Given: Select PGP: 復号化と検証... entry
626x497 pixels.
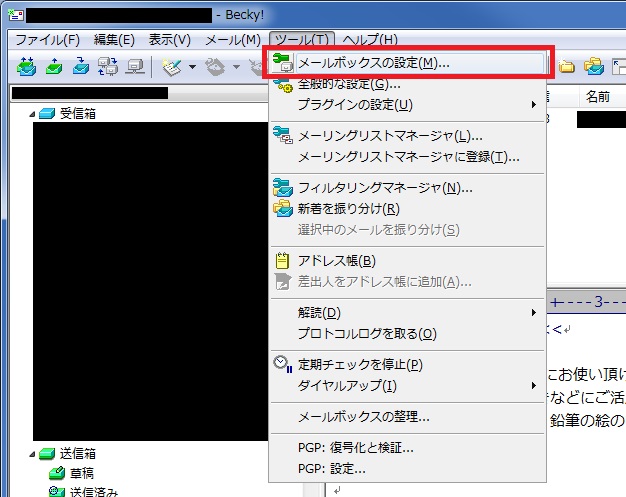Looking at the screenshot, I should (x=407, y=447).
